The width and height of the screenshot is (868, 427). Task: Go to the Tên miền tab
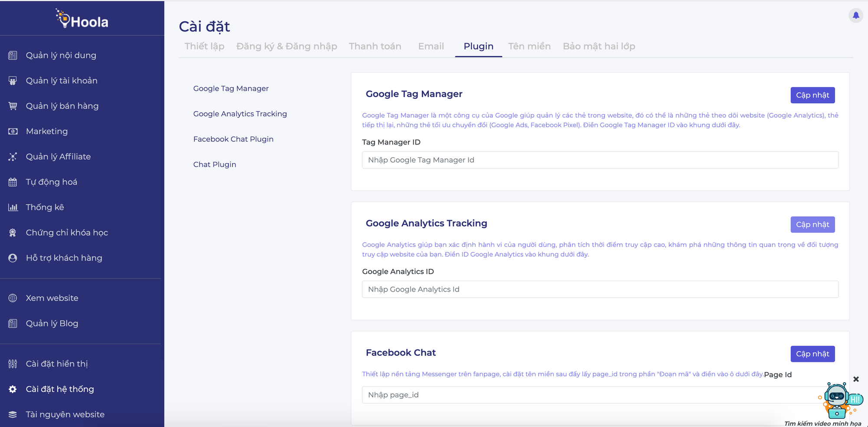[x=529, y=46]
